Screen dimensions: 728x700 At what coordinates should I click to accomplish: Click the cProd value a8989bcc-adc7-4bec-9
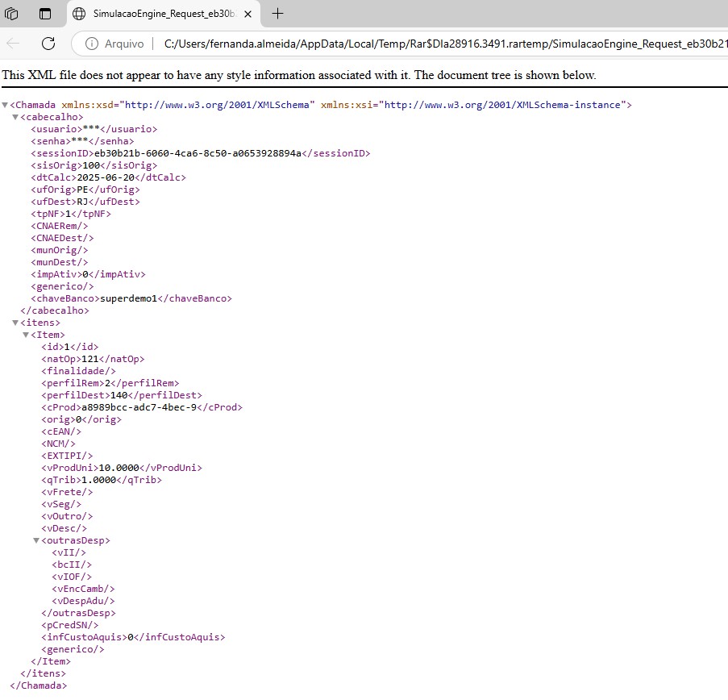coord(139,407)
